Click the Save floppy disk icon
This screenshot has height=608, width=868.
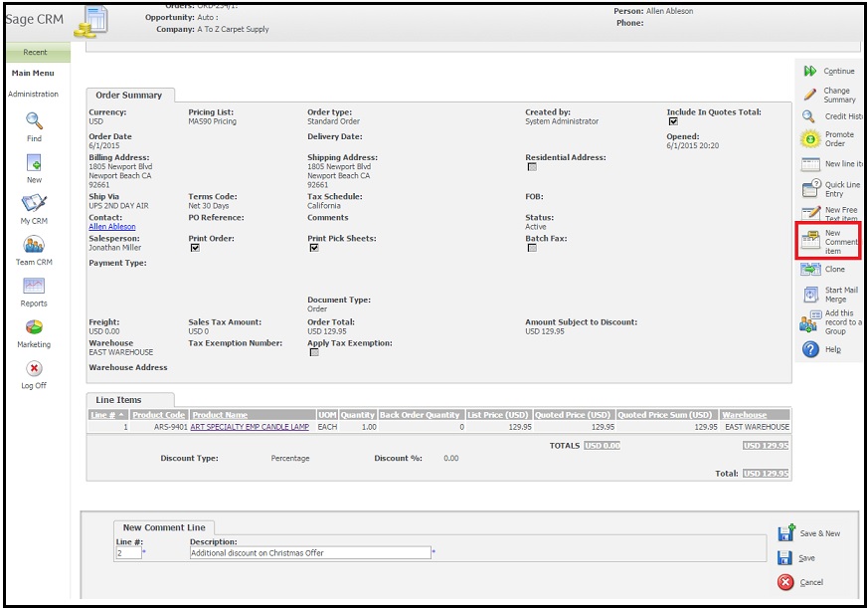(784, 557)
